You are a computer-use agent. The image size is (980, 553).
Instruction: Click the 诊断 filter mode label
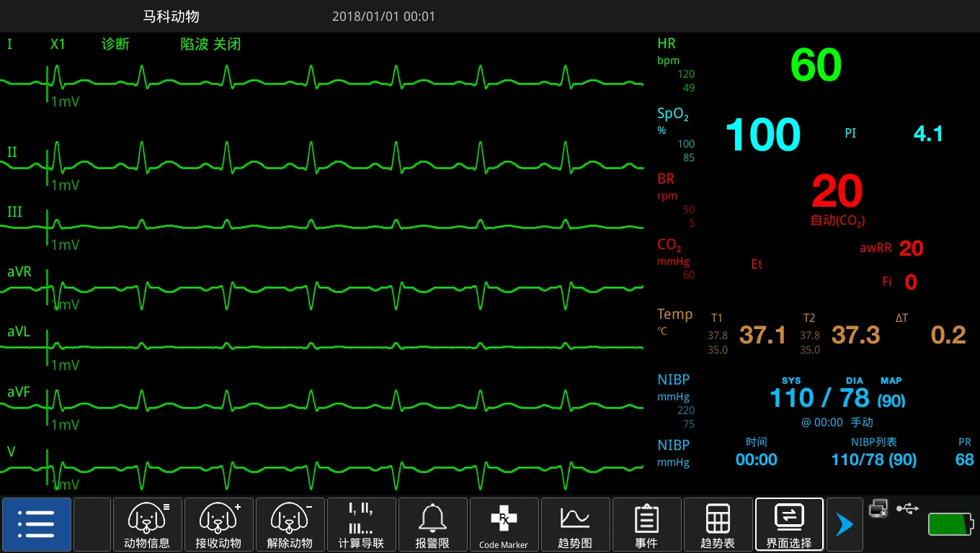click(x=115, y=45)
